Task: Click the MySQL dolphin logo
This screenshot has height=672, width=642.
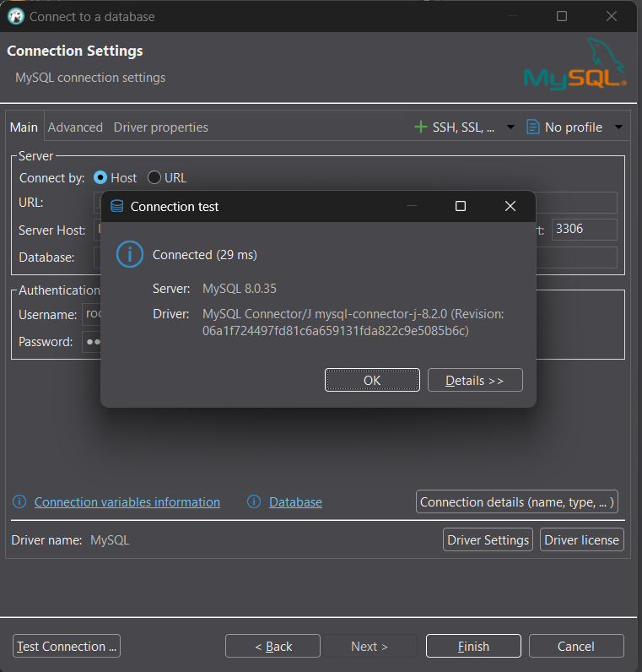Action: point(575,63)
